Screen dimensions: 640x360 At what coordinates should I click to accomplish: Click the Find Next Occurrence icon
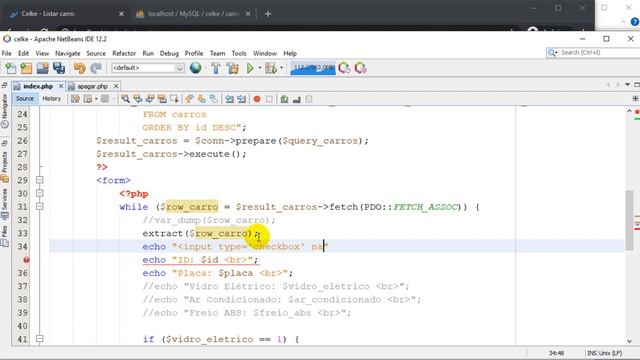point(150,99)
